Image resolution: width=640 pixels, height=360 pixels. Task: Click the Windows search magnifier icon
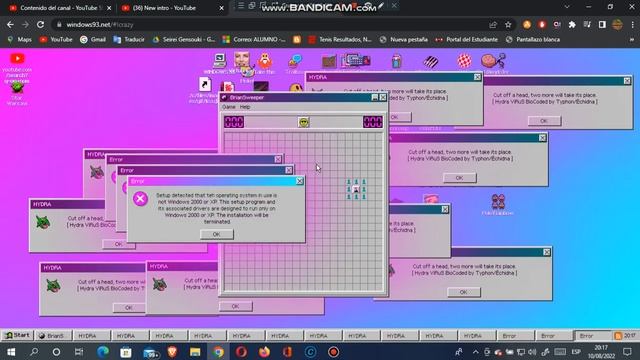coord(34,351)
